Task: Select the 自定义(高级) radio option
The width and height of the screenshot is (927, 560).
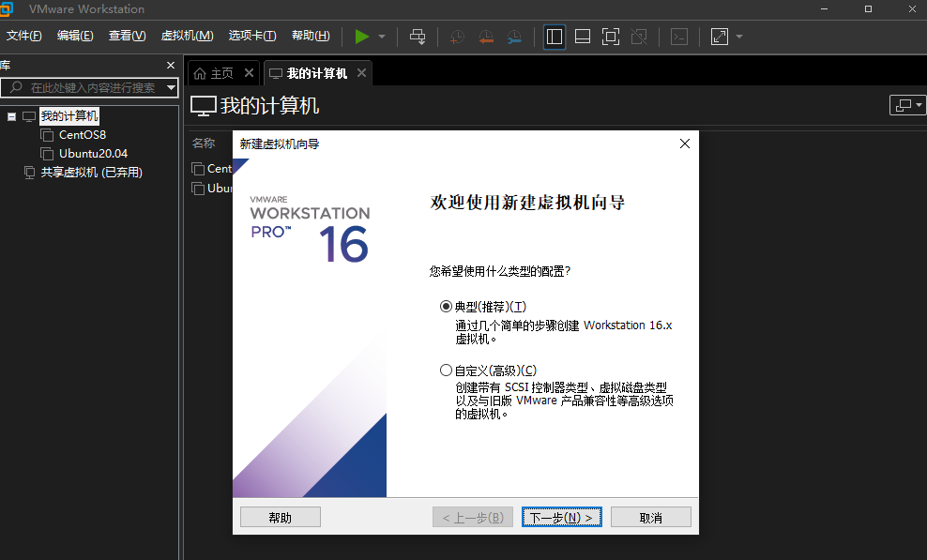Action: coord(446,371)
